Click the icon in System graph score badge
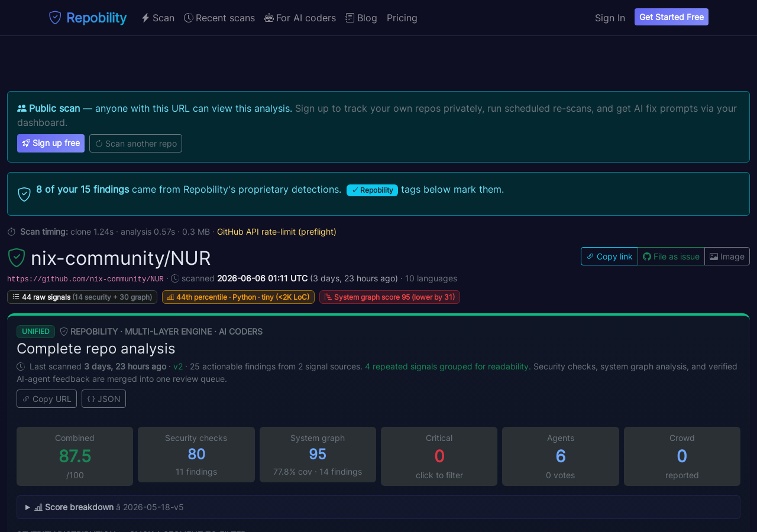The height and width of the screenshot is (532, 757). (328, 297)
